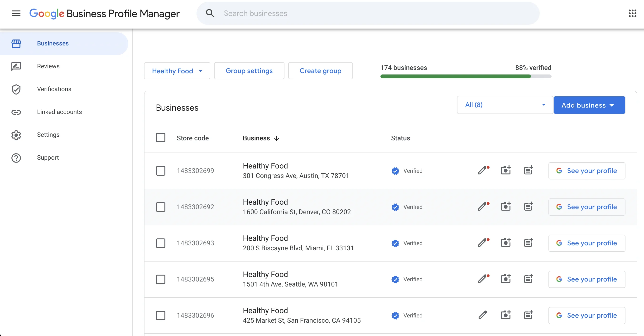
Task: Open the Add business dropdown arrow
Action: click(612, 105)
